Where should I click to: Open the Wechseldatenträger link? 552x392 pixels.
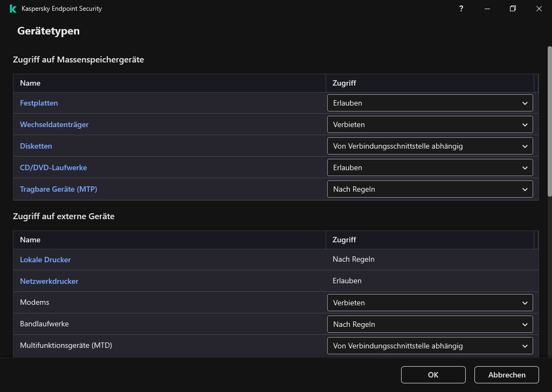pyautogui.click(x=54, y=124)
